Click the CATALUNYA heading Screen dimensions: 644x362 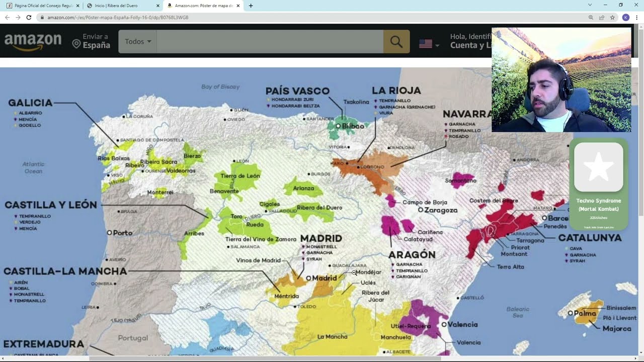click(x=590, y=238)
